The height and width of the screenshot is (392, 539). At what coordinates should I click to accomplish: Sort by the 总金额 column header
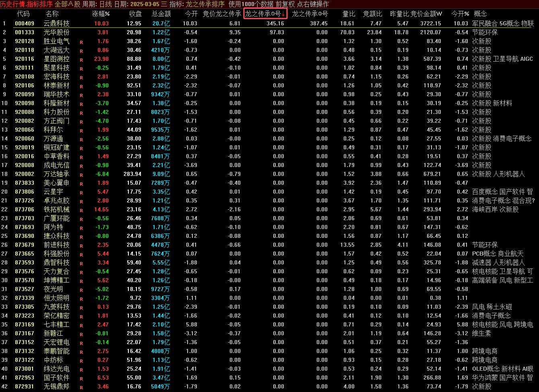tap(161, 14)
